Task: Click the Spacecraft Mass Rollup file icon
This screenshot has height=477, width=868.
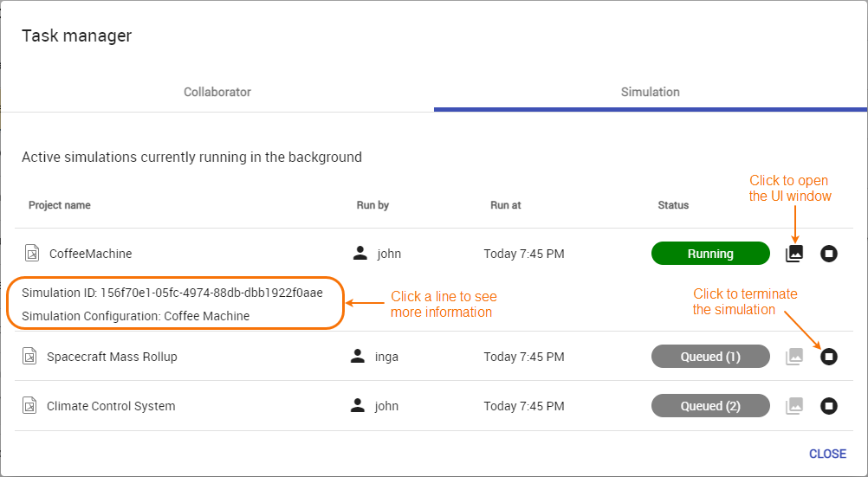Action: coord(29,356)
